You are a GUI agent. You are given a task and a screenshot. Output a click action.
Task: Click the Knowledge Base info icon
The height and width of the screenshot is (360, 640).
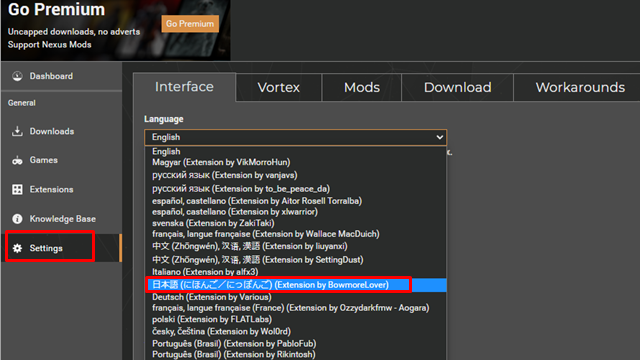[17, 219]
